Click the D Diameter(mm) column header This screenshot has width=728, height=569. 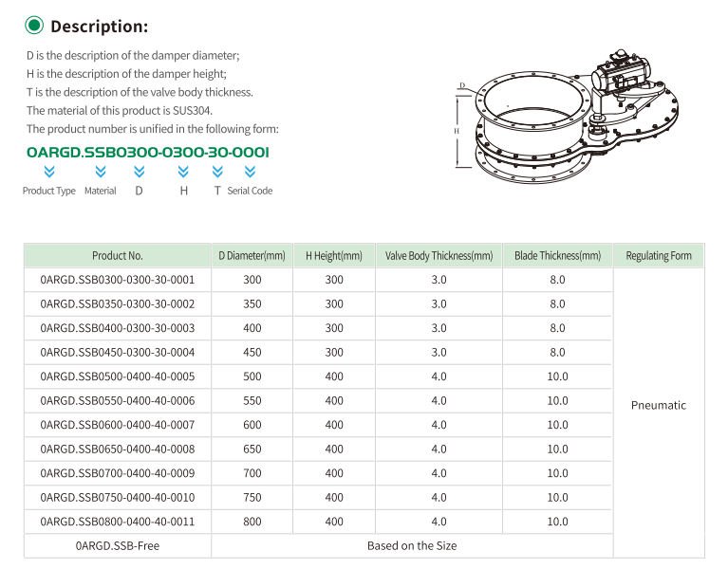[x=252, y=256]
